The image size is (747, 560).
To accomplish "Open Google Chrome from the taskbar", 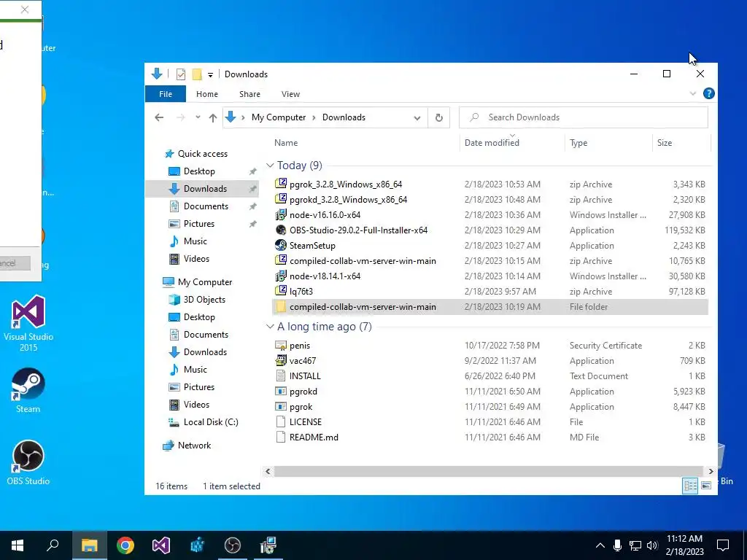I will click(125, 545).
